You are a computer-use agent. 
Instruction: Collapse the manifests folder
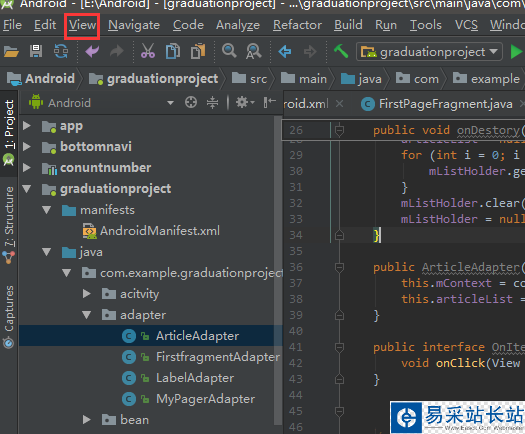click(47, 210)
